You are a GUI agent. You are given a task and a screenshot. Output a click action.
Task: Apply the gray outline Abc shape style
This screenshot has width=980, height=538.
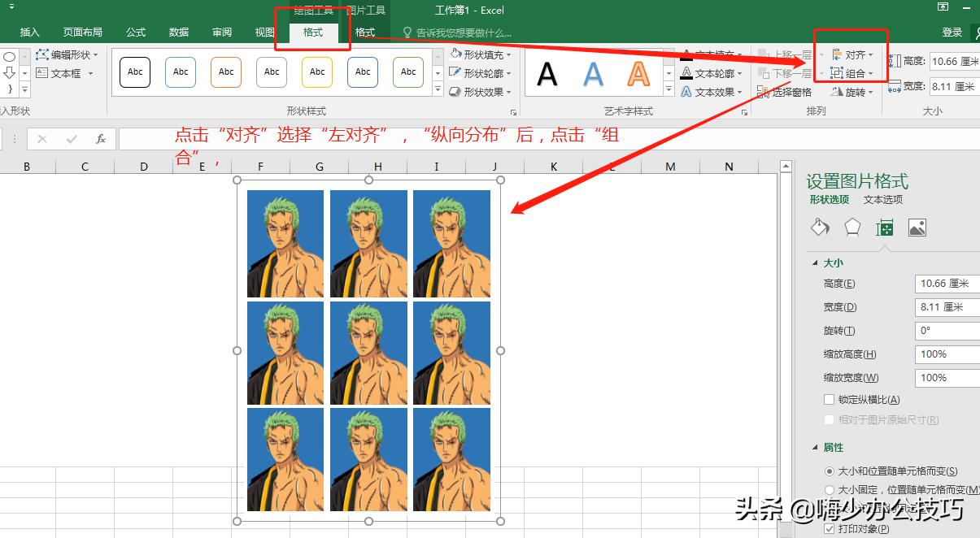[272, 72]
